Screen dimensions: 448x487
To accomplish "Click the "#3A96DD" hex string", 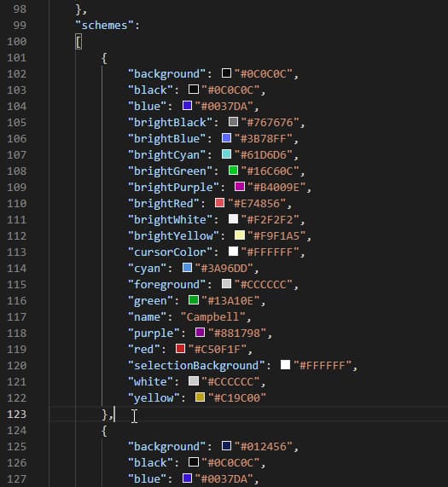I will click(x=224, y=269).
